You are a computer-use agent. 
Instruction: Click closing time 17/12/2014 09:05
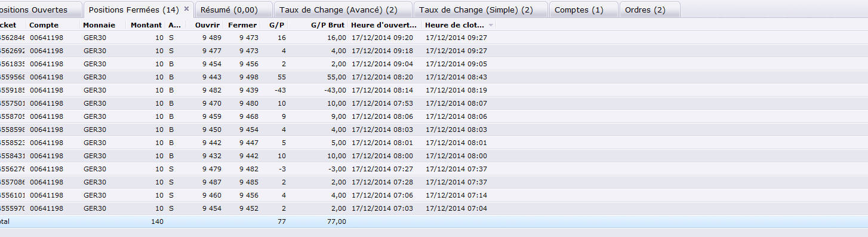(x=457, y=64)
